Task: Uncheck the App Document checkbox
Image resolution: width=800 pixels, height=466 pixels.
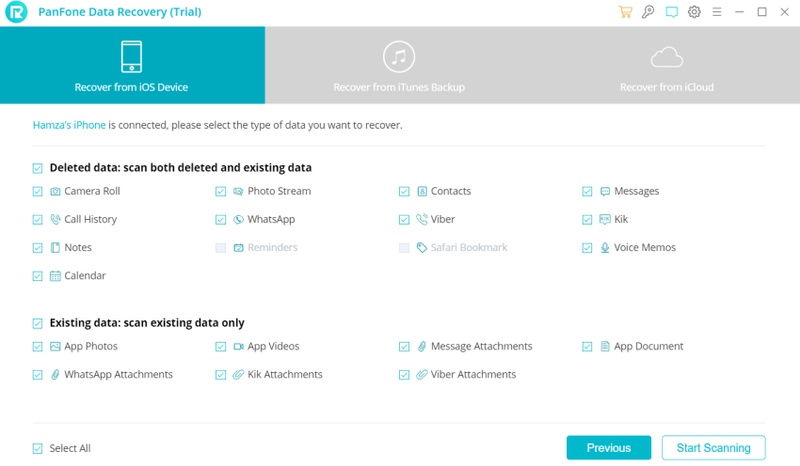Action: (x=587, y=347)
